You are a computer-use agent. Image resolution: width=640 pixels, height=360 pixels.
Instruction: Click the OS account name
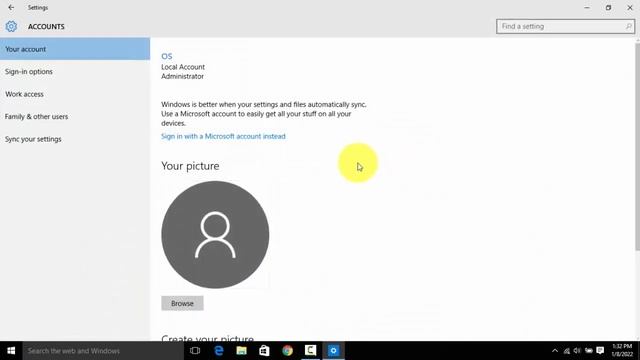(x=167, y=56)
